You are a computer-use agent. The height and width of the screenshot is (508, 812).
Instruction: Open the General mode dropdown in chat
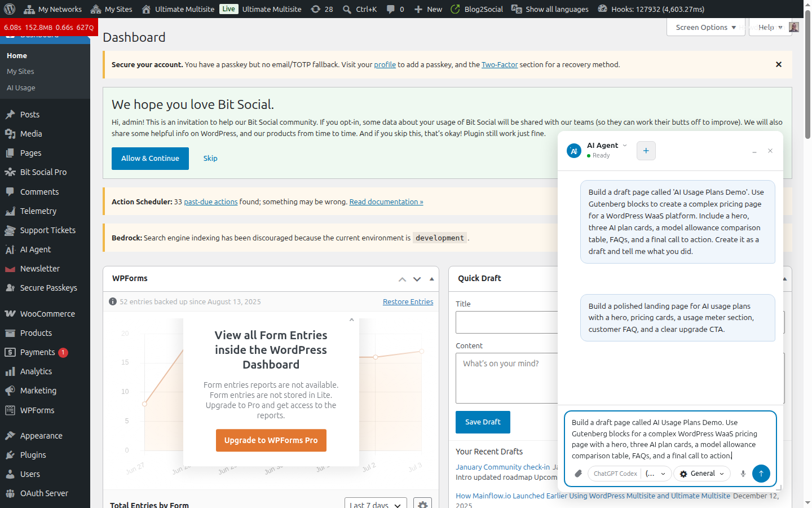point(702,474)
